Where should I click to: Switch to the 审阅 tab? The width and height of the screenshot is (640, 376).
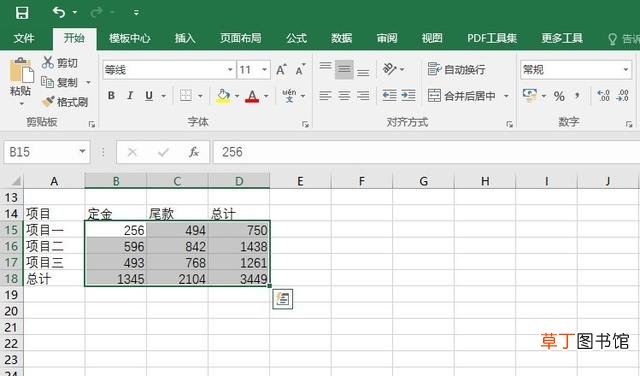coord(387,38)
